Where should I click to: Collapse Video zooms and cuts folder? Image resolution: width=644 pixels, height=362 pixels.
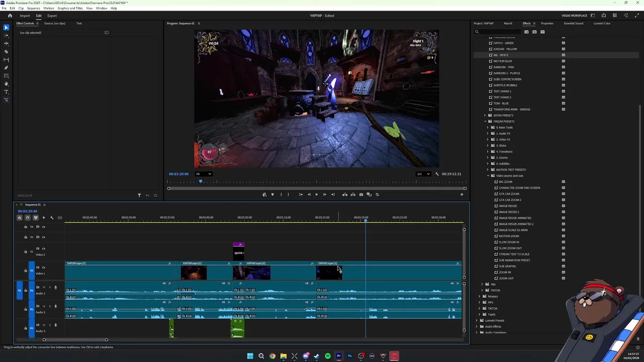click(488, 175)
